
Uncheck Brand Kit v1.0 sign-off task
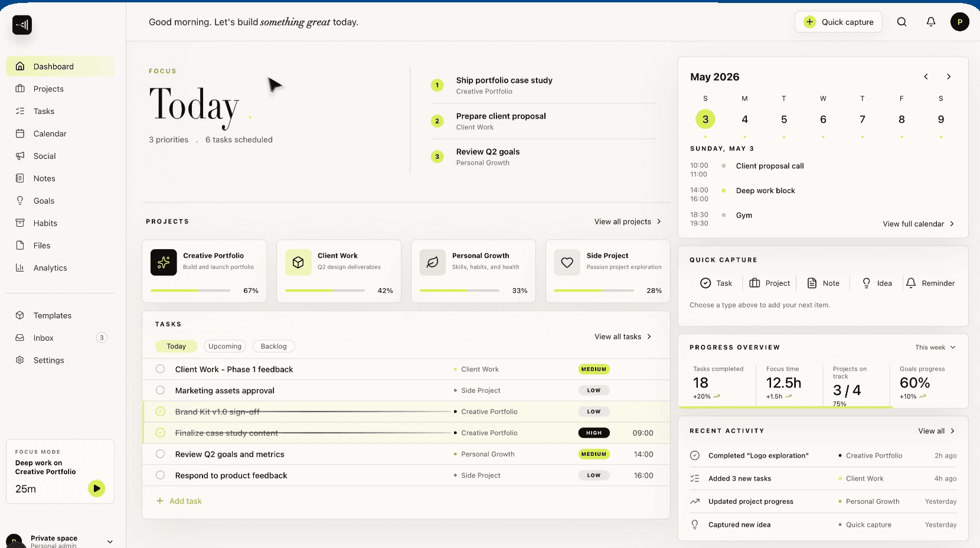[x=160, y=412]
